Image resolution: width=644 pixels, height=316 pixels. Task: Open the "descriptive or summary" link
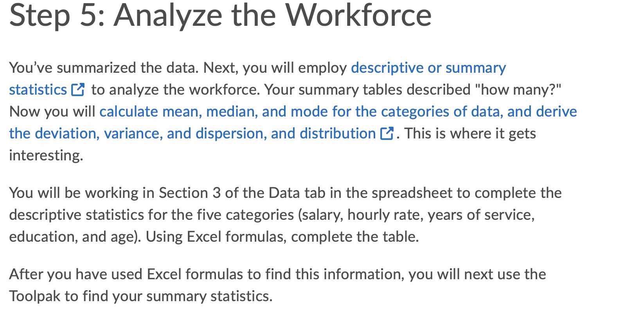[x=428, y=68]
